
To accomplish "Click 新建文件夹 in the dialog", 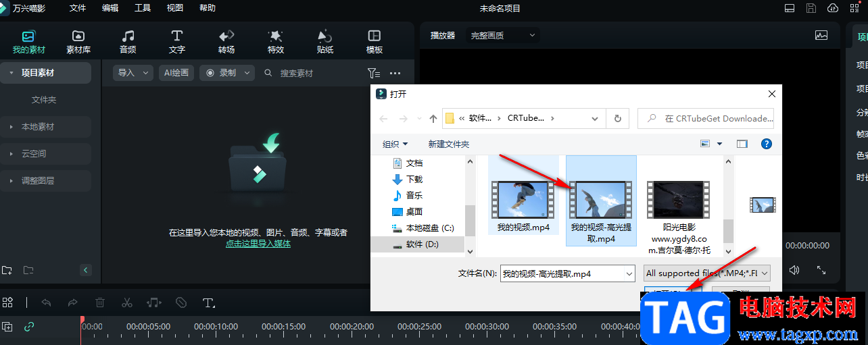I will click(449, 144).
